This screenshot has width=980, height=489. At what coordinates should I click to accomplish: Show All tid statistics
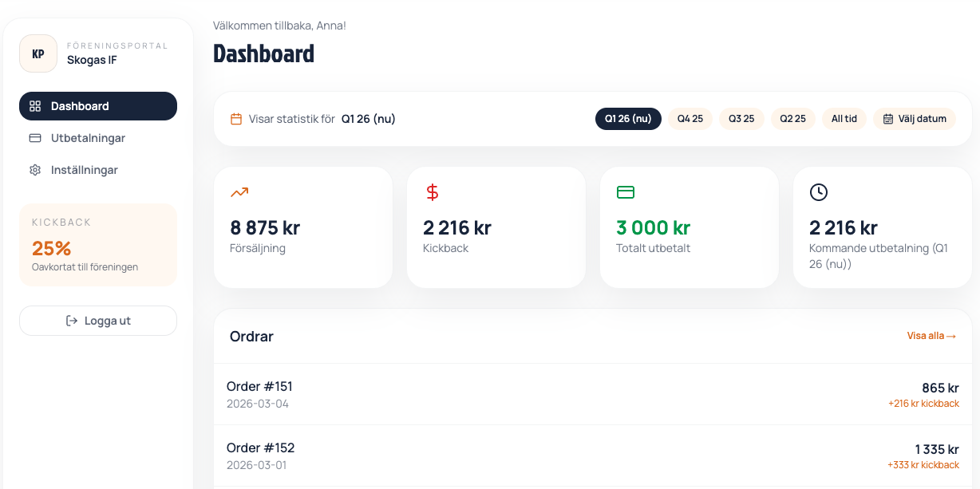click(x=844, y=119)
